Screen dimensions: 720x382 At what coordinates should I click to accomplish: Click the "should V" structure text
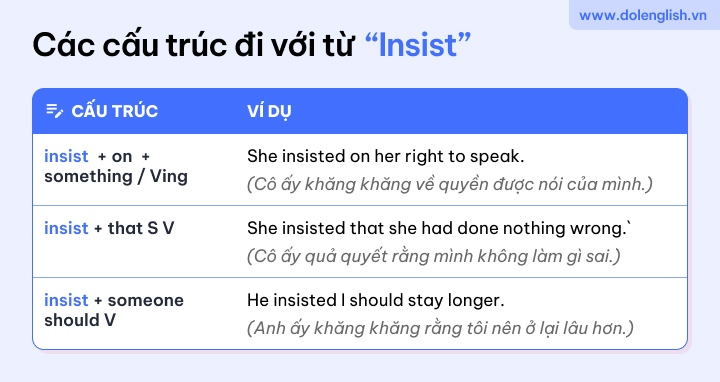point(80,320)
